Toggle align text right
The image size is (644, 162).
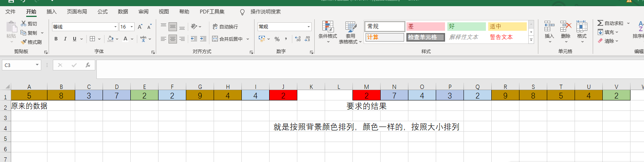(182, 39)
